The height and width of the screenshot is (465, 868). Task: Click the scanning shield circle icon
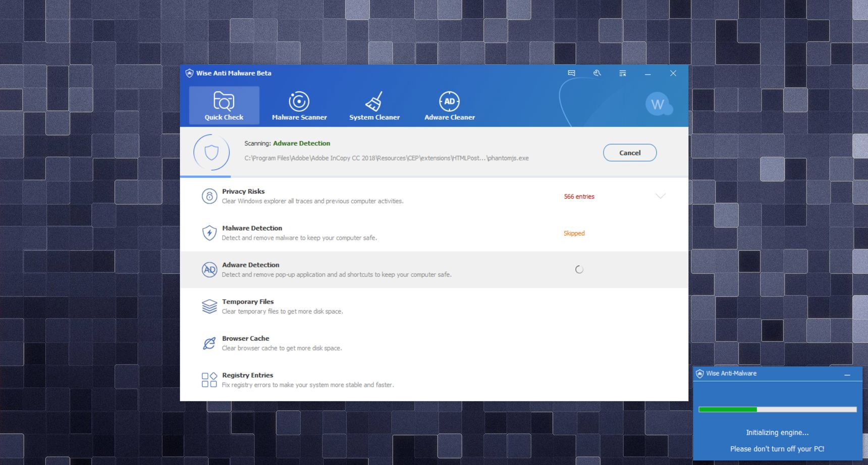point(211,152)
